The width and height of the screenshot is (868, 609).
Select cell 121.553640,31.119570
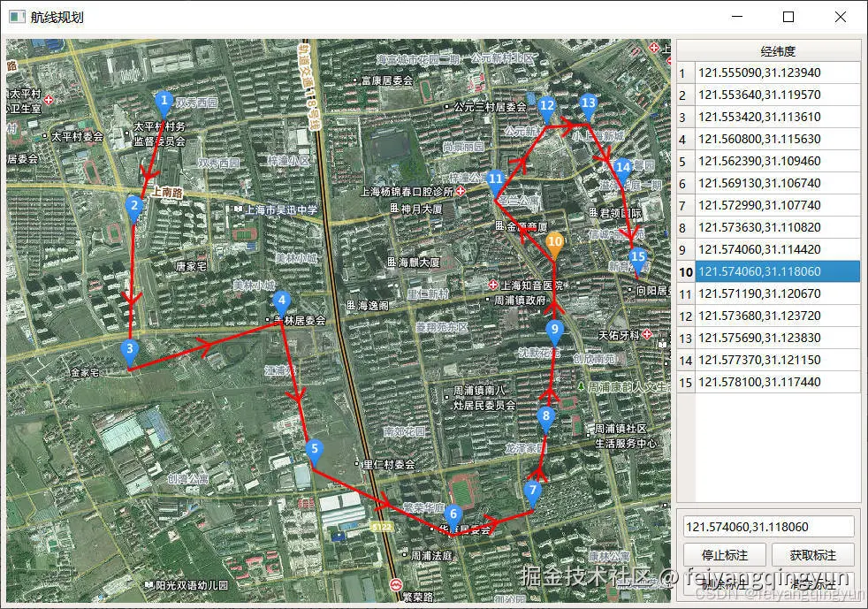point(778,95)
